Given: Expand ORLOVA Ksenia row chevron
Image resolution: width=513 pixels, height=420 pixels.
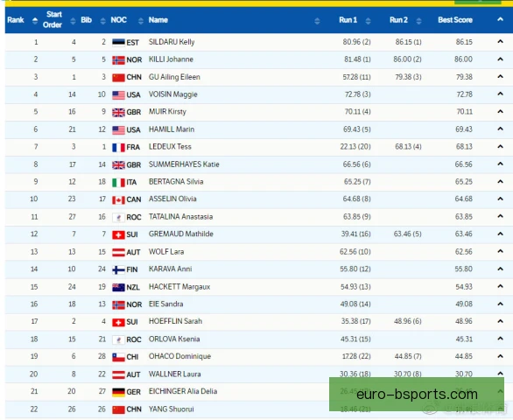Looking at the screenshot, I should click(500, 339).
